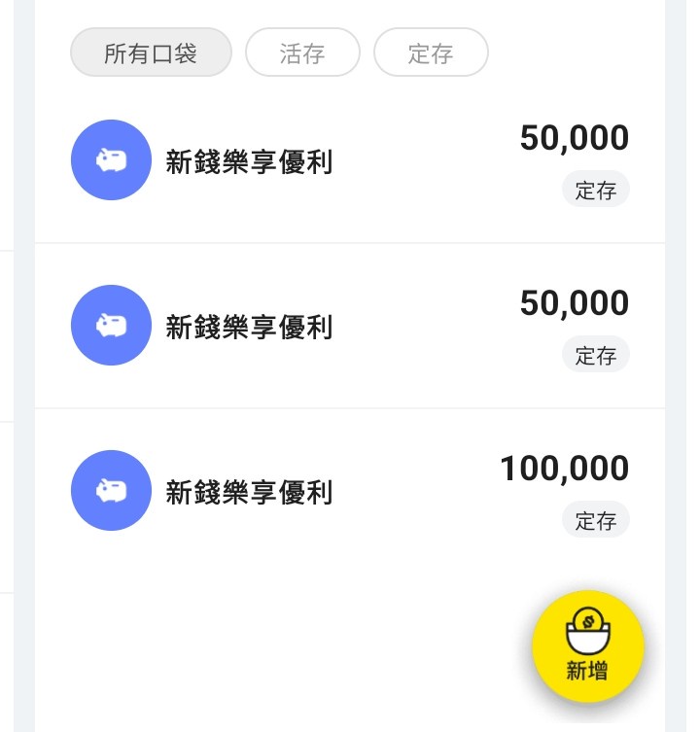Switch to the 活存 filter
The width and height of the screenshot is (700, 732).
pos(302,52)
